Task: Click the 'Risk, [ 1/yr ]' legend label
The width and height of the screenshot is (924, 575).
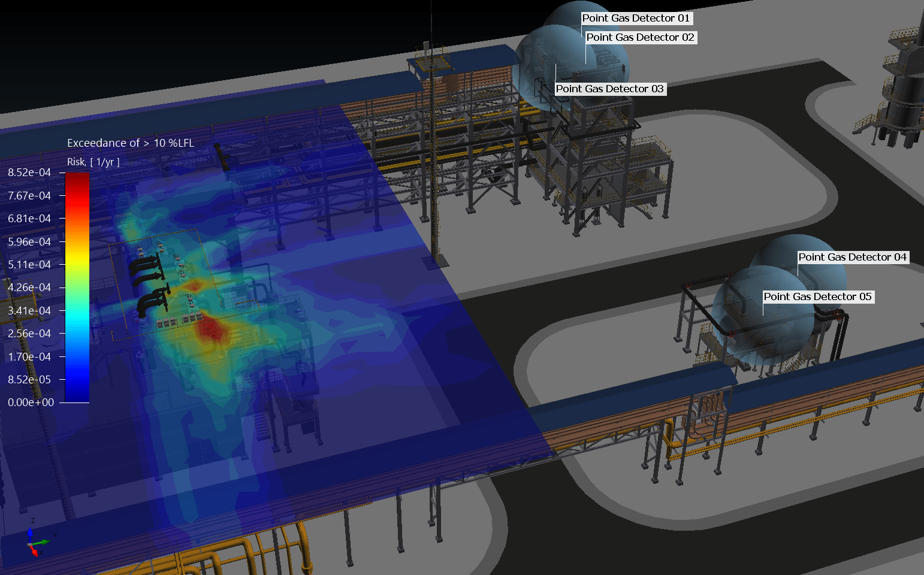Action: [x=93, y=162]
